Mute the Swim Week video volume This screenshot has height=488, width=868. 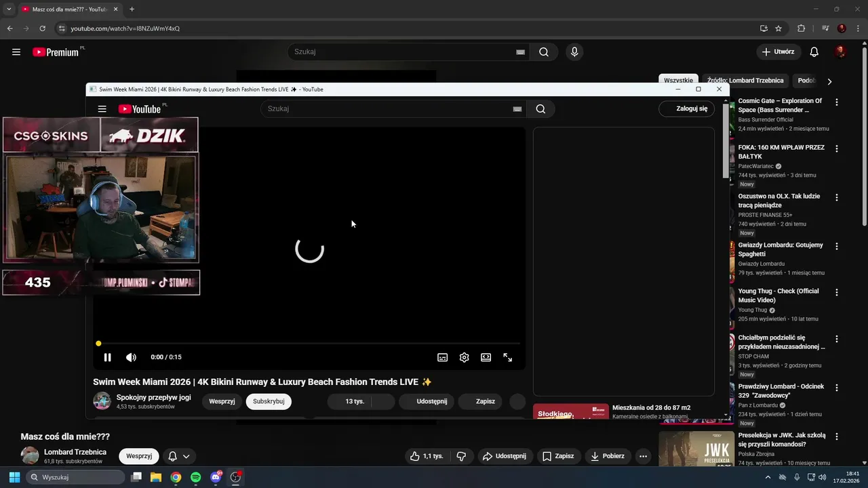point(131,357)
